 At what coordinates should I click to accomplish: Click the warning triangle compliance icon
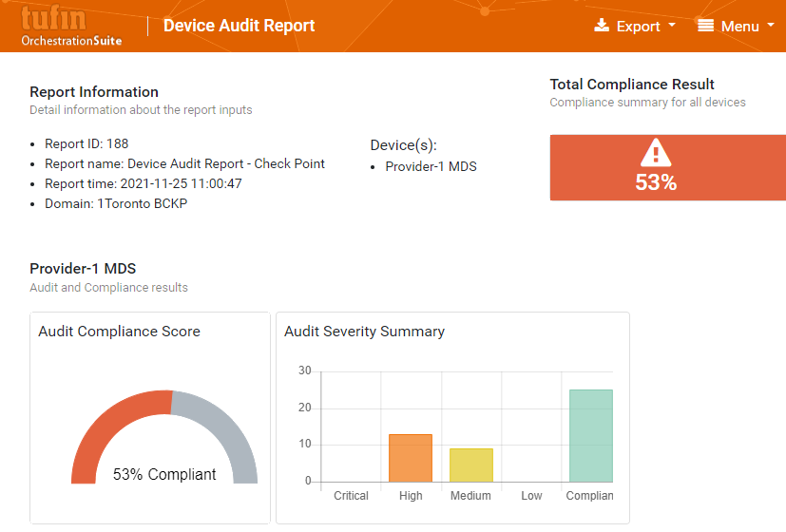pos(656,153)
